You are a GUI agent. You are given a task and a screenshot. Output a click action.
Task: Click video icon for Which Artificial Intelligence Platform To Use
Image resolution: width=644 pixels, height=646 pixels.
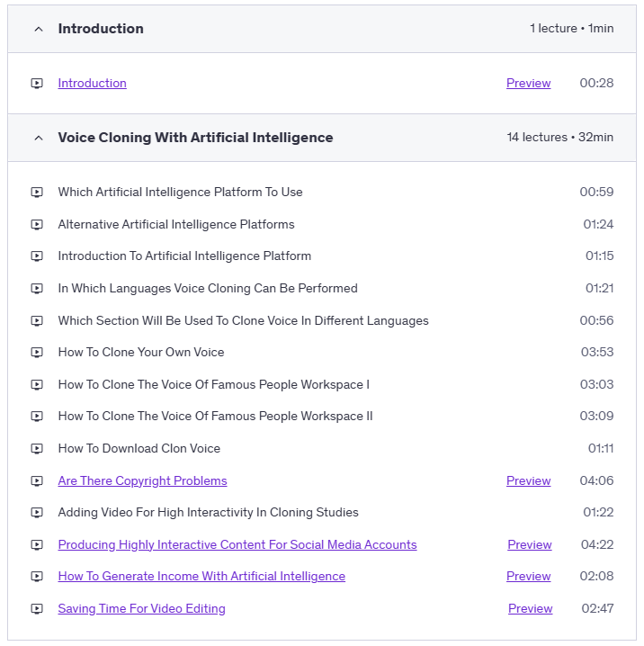tap(37, 193)
